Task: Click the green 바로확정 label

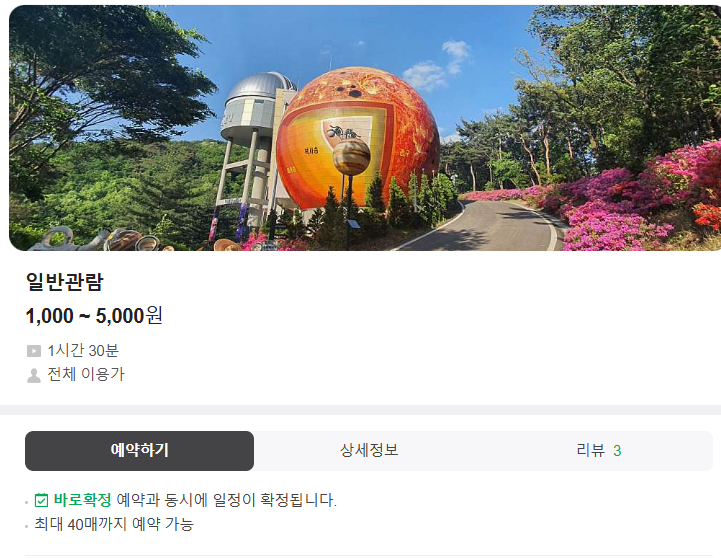Action: click(82, 500)
